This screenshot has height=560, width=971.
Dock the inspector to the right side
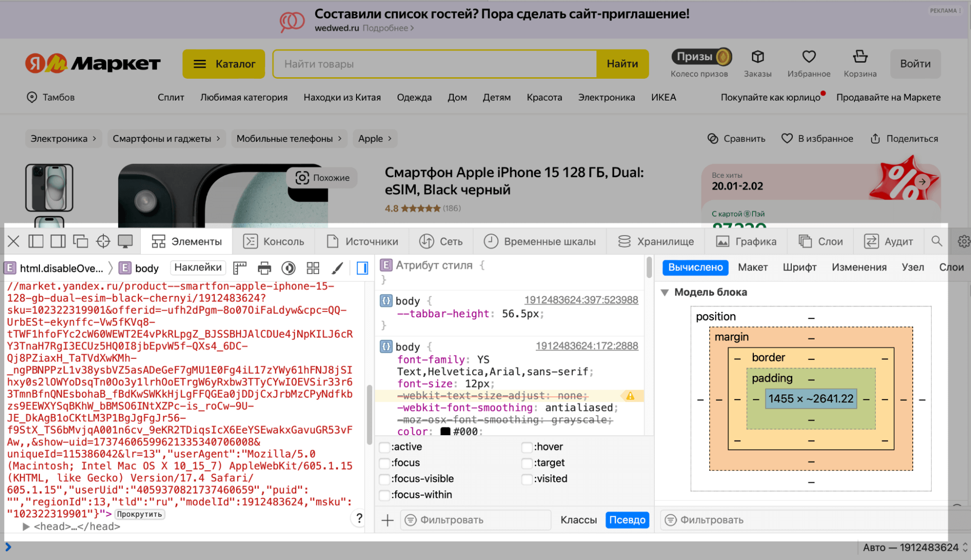(x=58, y=241)
